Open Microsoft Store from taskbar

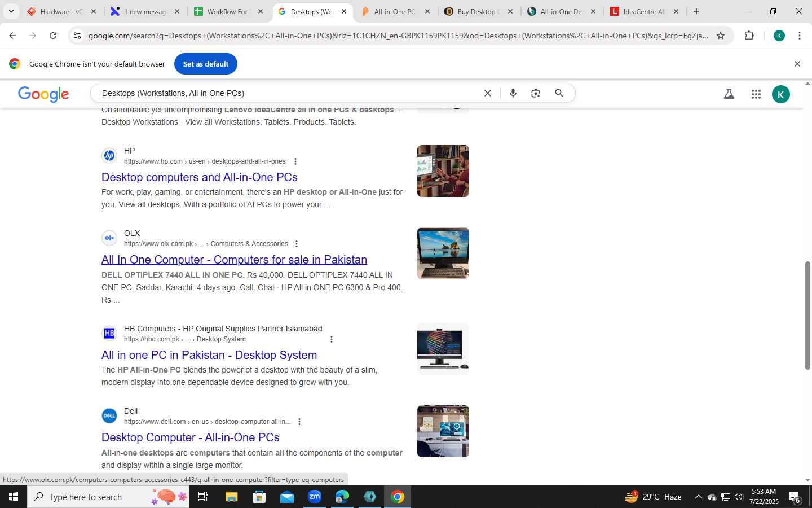259,497
